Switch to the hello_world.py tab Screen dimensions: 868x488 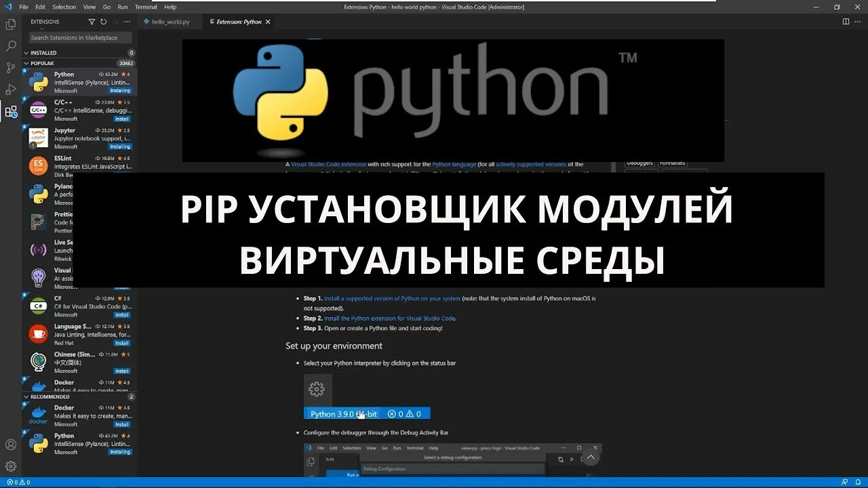(171, 22)
